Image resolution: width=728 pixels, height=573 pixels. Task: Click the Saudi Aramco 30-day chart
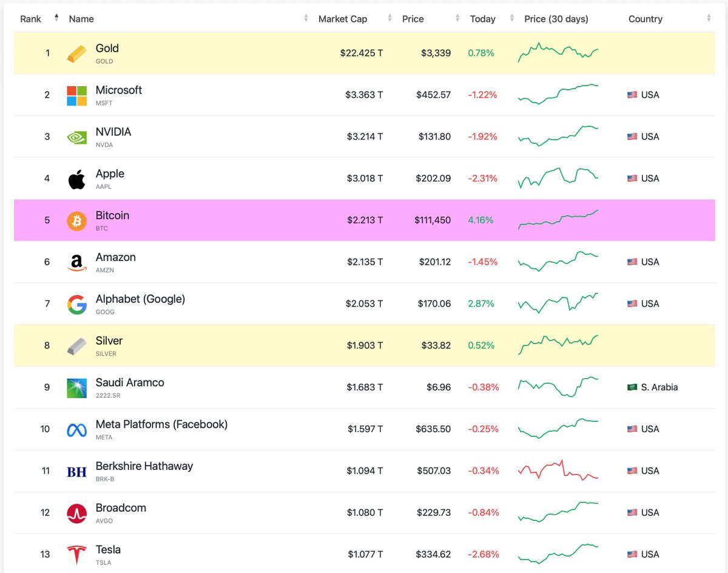(x=558, y=387)
